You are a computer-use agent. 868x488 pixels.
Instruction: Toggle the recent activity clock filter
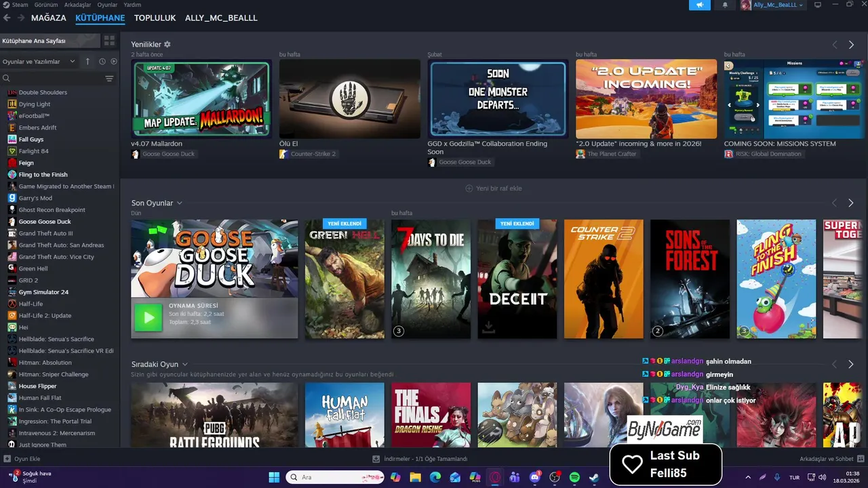click(x=102, y=62)
